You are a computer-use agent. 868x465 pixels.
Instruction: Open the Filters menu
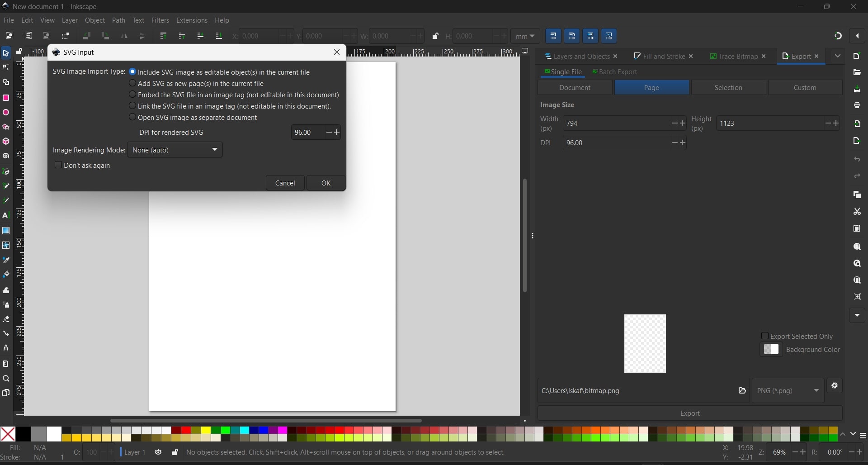(160, 20)
